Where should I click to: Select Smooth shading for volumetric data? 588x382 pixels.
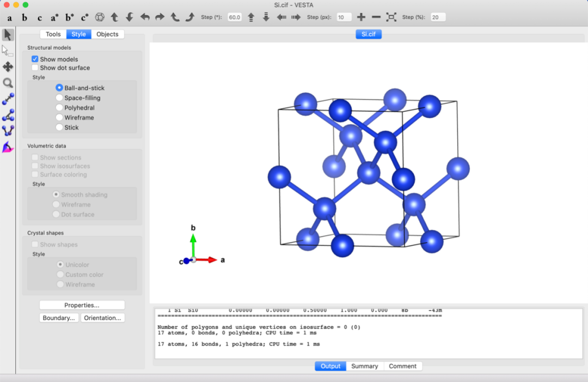pos(56,195)
